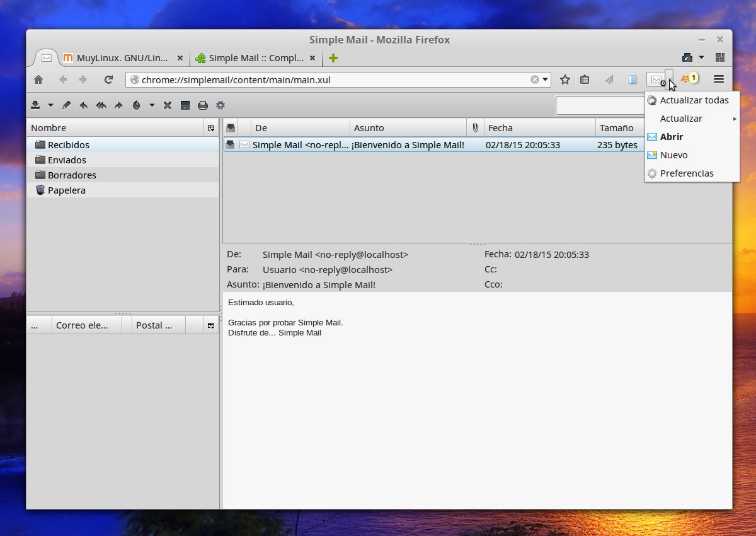Click Correo ele... contacts column header
This screenshot has height=536, width=756.
[86, 325]
